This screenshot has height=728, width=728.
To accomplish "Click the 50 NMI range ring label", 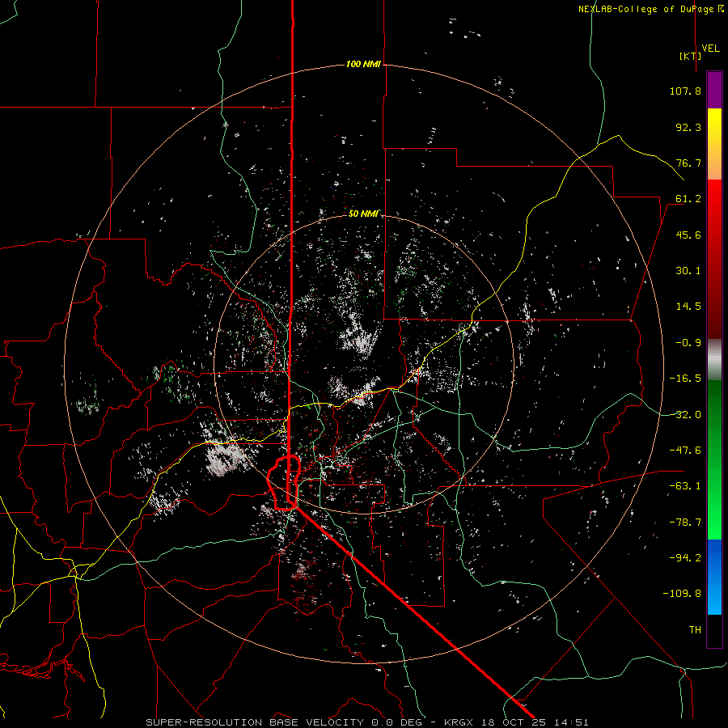I will pyautogui.click(x=363, y=214).
